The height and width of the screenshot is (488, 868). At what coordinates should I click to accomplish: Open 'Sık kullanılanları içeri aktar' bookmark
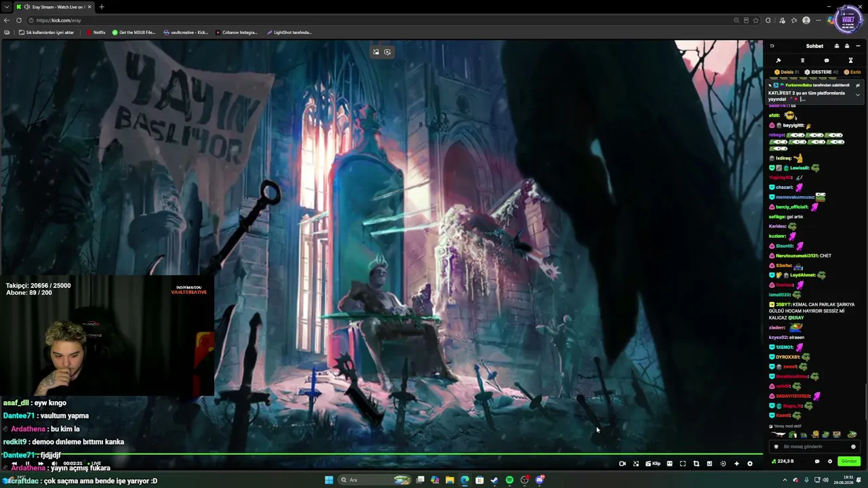46,33
